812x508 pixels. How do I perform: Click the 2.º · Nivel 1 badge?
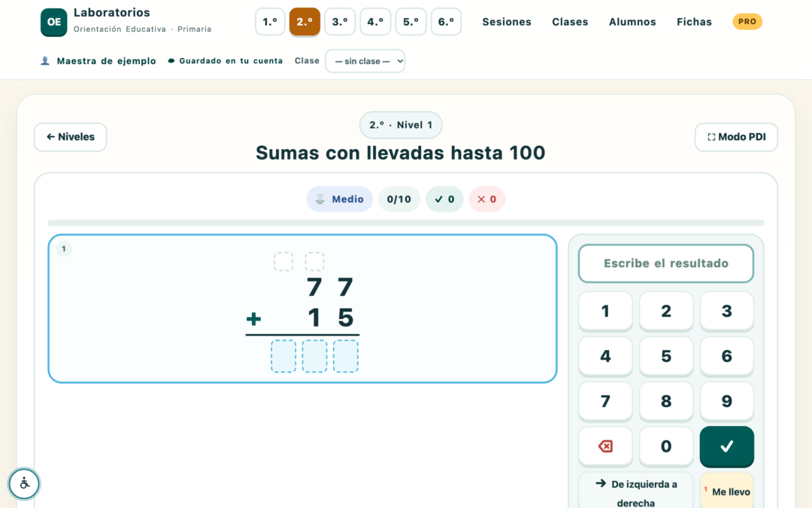click(401, 125)
